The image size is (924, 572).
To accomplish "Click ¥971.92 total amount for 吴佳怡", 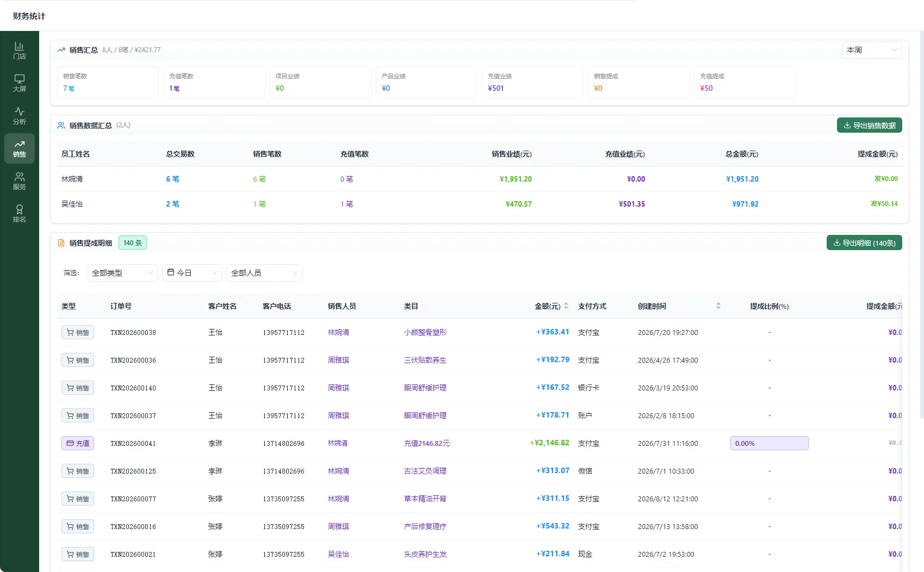I will 745,204.
